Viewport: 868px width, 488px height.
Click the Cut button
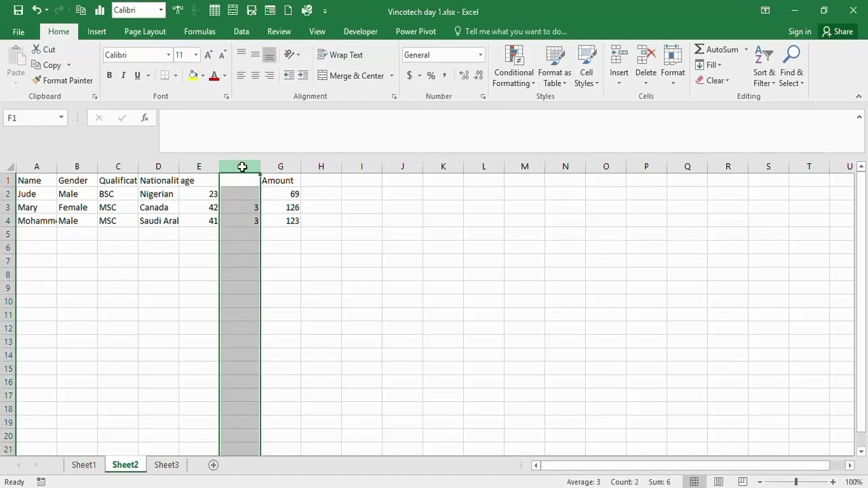point(43,49)
